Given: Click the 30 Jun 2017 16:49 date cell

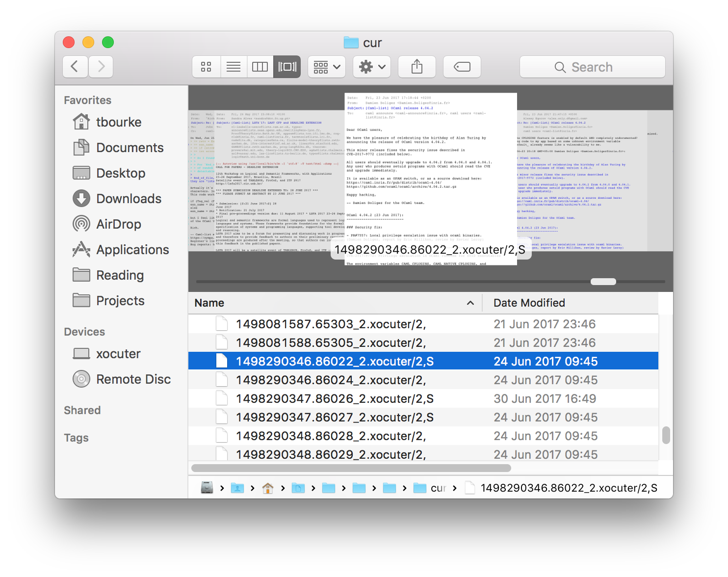Looking at the screenshot, I should [x=545, y=398].
